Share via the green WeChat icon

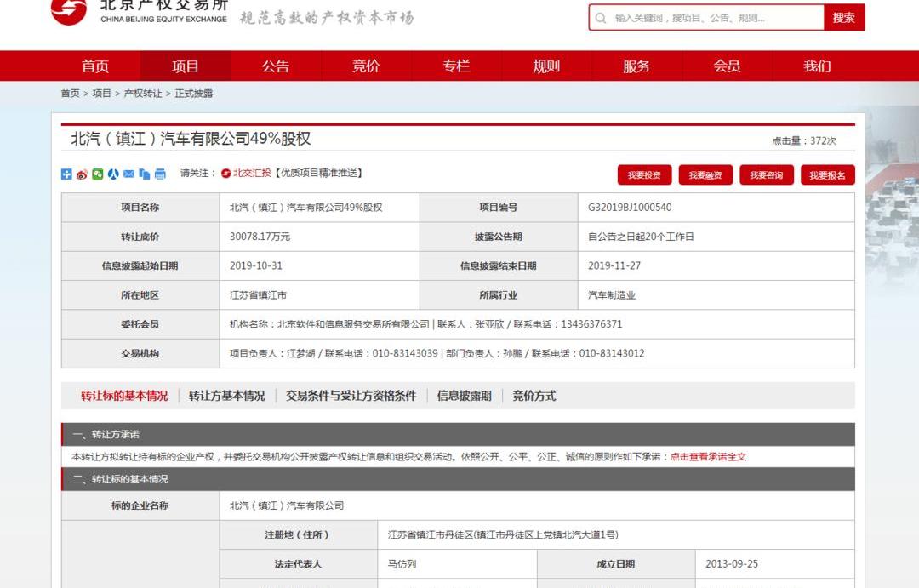98,174
